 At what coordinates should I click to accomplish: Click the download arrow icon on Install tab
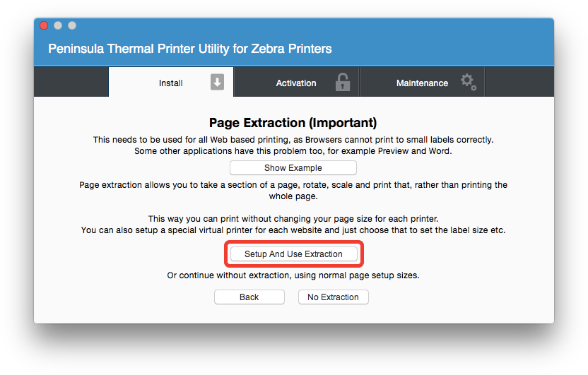point(217,82)
